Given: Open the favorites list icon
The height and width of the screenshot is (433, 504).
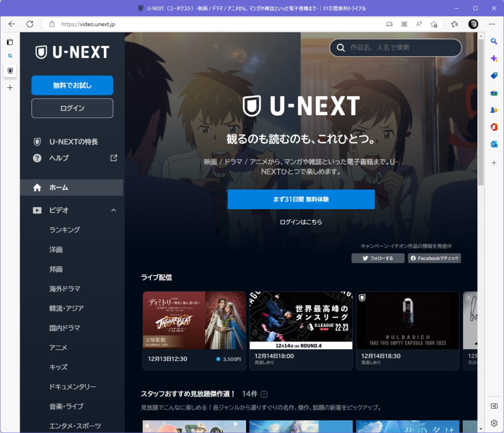Looking at the screenshot, I should click(x=454, y=24).
